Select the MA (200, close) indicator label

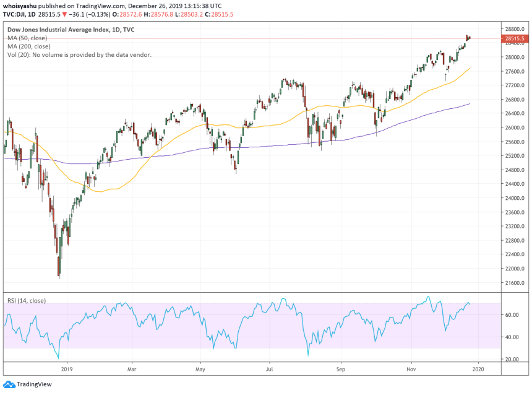click(x=30, y=46)
